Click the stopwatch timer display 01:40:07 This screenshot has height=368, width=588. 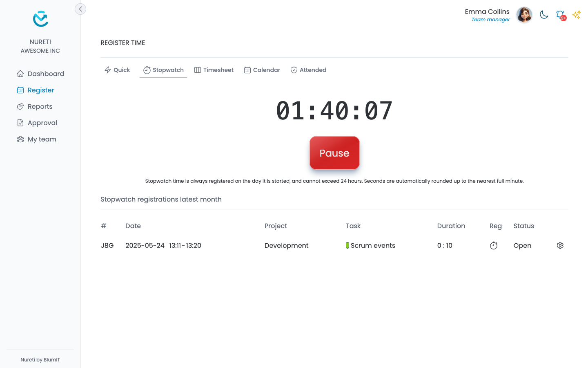pos(334,110)
